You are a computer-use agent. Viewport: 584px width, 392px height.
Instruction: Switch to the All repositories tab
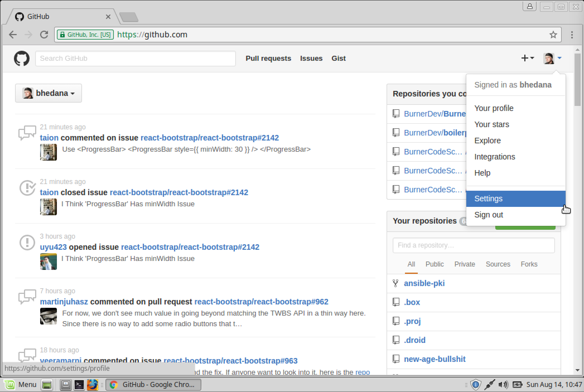411,264
